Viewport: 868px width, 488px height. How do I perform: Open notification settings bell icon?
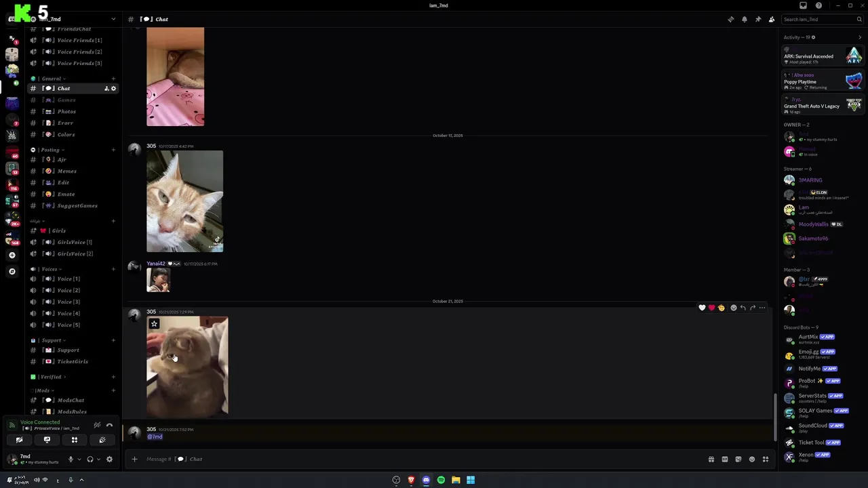point(744,19)
